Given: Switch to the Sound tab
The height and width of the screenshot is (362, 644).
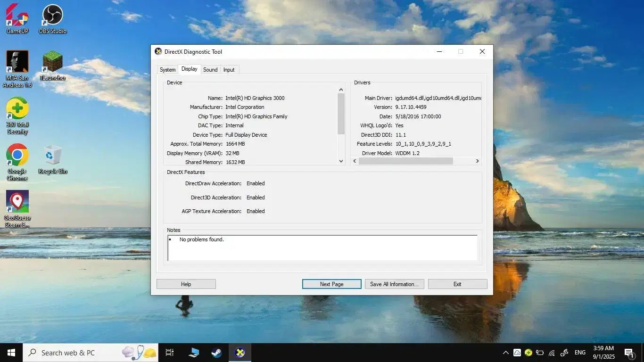Looking at the screenshot, I should (x=210, y=70).
